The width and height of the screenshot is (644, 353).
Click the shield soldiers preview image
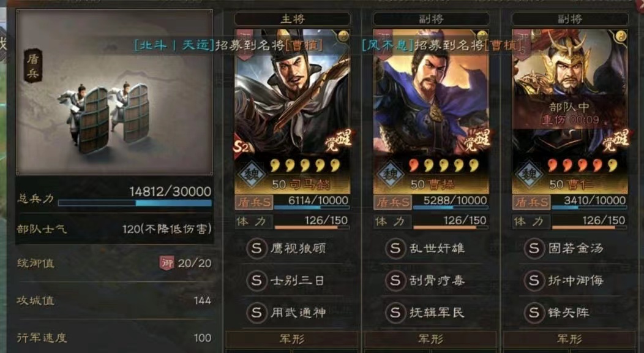coord(114,93)
